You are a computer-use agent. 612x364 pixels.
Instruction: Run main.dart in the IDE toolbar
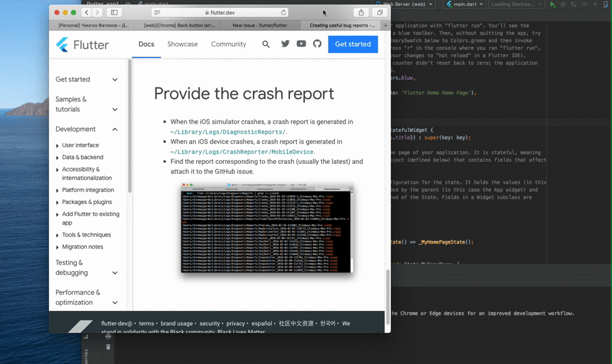(552, 4)
